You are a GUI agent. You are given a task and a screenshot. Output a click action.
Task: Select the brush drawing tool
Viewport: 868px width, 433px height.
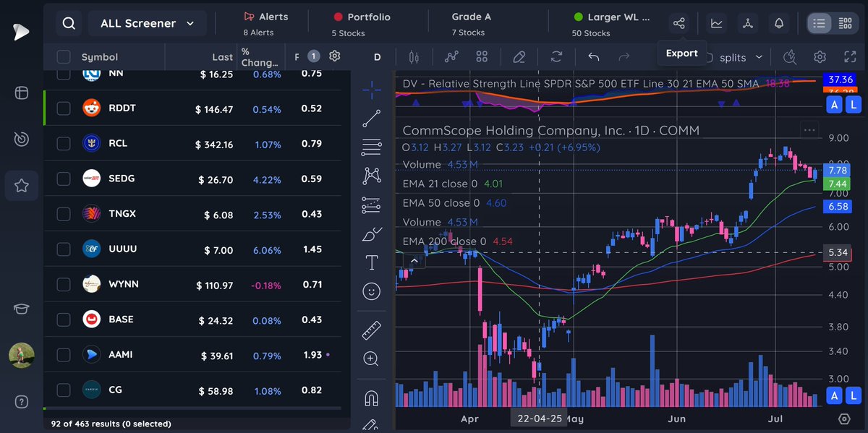click(x=372, y=234)
